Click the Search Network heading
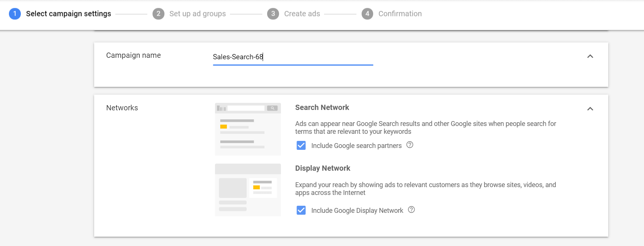The height and width of the screenshot is (246, 644). click(x=322, y=107)
